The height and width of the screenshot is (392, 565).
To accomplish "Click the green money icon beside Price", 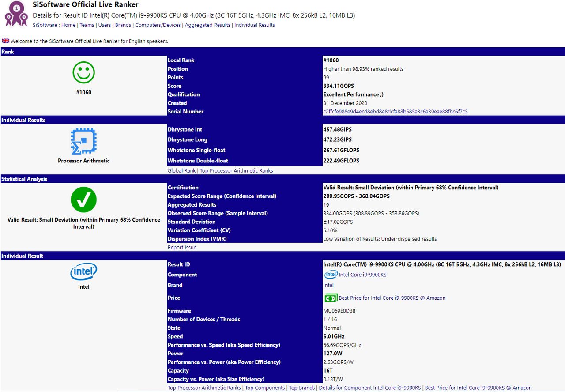I will click(331, 298).
